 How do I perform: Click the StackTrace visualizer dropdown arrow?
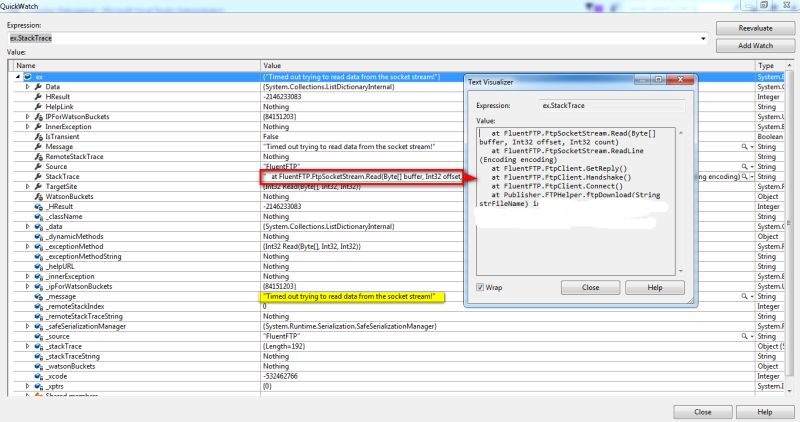pos(752,177)
